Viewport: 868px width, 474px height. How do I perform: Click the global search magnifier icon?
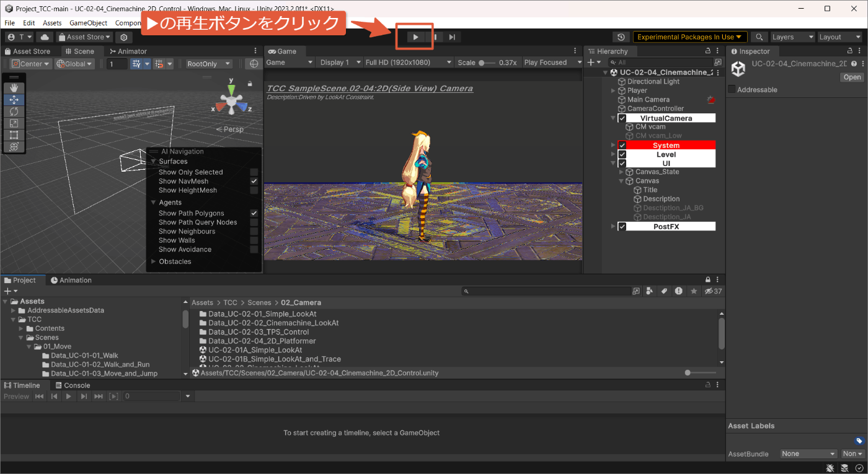[x=759, y=37]
